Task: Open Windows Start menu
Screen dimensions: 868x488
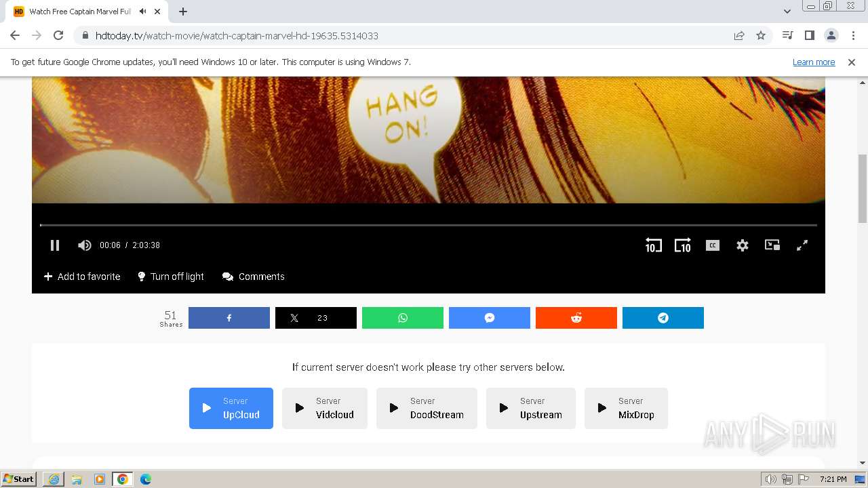Action: tap(18, 479)
